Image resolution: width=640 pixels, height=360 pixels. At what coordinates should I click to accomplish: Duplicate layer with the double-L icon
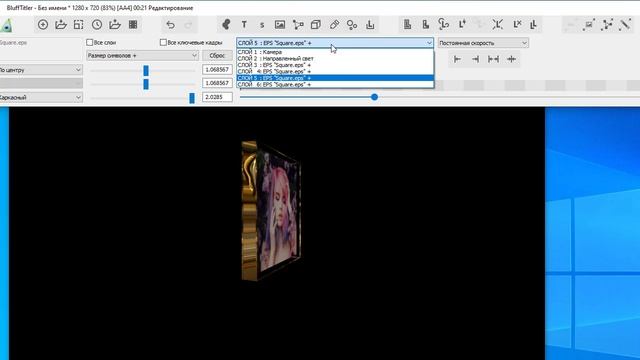tap(533, 24)
